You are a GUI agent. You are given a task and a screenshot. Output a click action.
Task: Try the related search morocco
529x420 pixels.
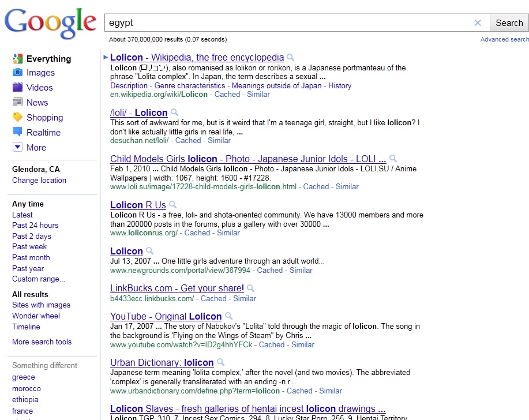tap(27, 389)
